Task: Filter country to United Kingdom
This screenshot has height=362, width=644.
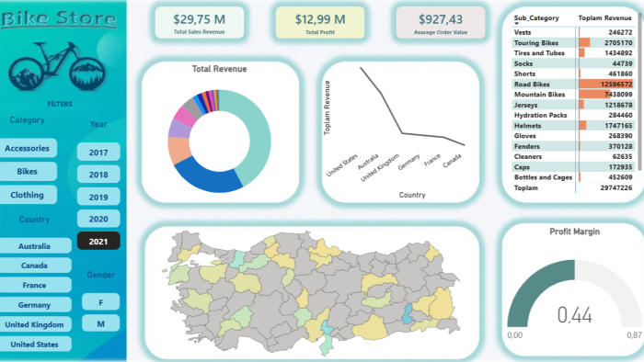Action: [x=35, y=324]
